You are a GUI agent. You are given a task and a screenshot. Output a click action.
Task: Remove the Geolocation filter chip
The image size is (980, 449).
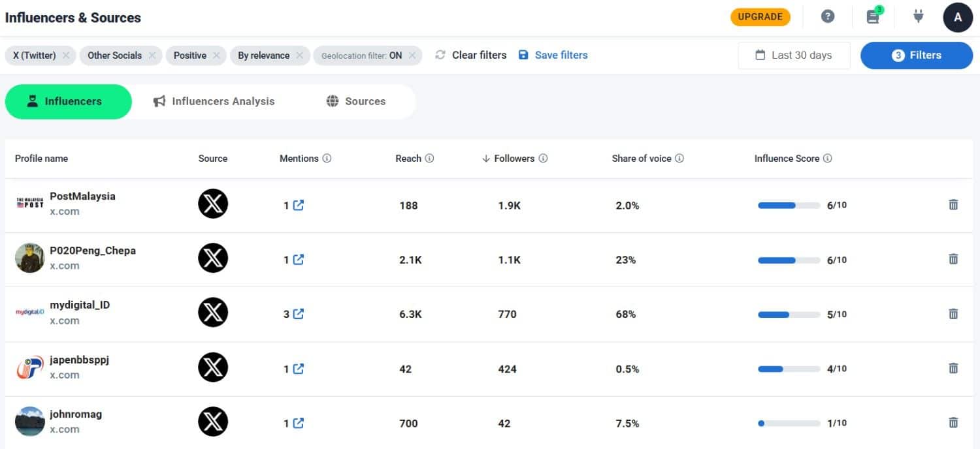pyautogui.click(x=412, y=55)
